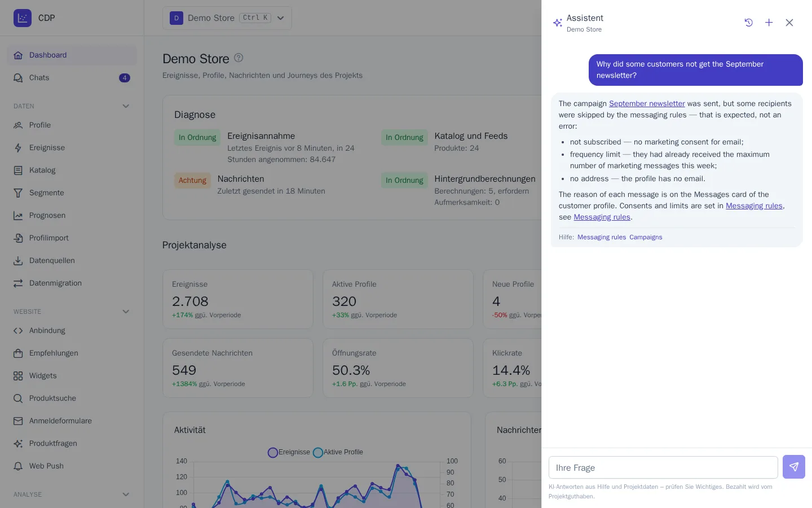Click the "Achtung" status badge for Nachrichten
The width and height of the screenshot is (812, 508).
point(192,181)
